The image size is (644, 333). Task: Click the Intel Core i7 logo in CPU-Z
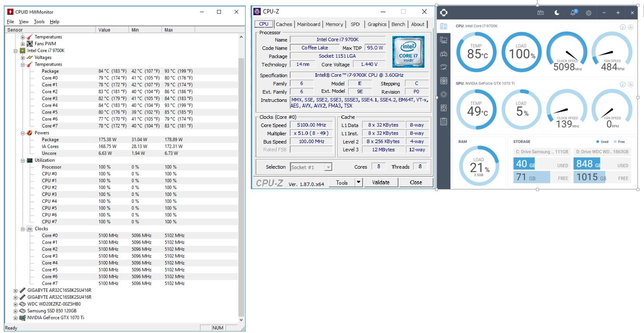coord(408,52)
